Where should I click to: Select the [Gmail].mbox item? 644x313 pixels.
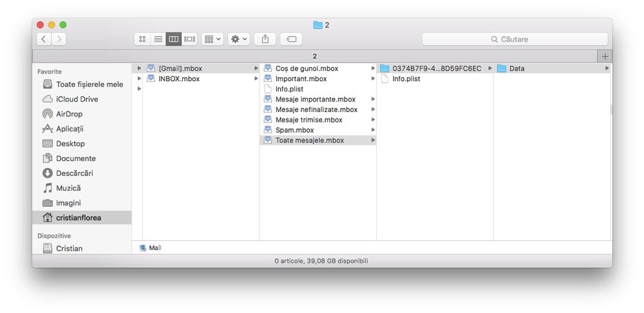pos(201,69)
